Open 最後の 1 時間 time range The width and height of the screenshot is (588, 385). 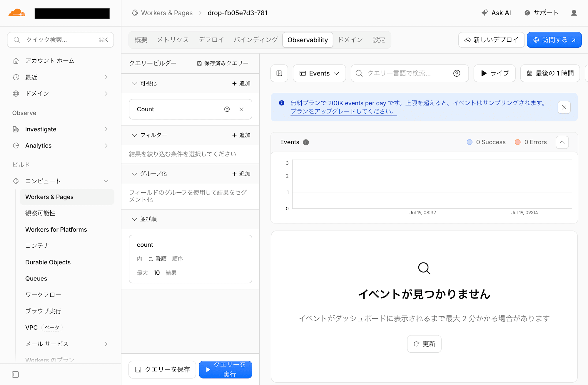tap(550, 73)
